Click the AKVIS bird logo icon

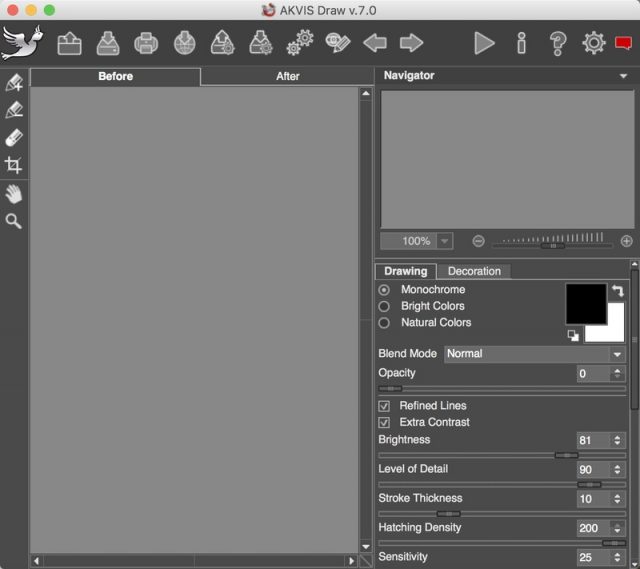click(22, 42)
